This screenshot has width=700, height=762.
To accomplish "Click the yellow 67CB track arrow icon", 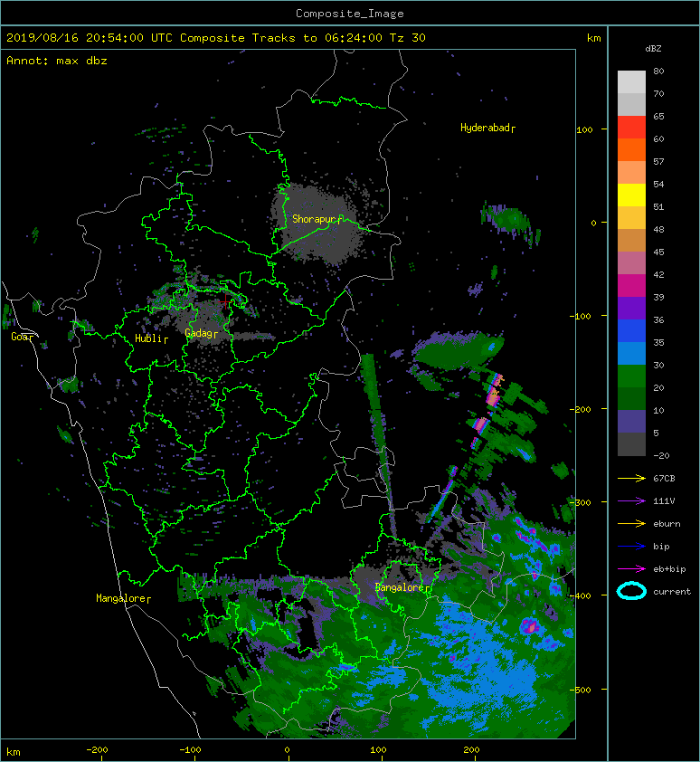I will point(631,479).
